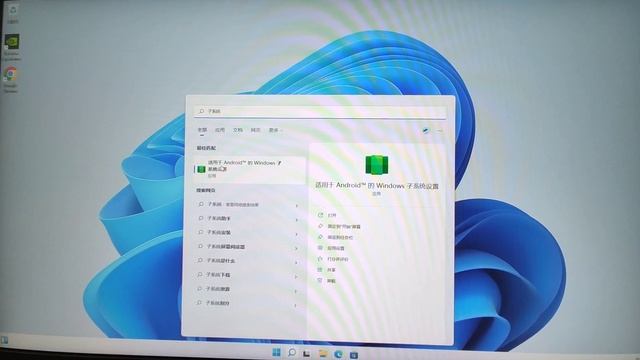
Task: Open Task View from the taskbar
Action: point(307,353)
